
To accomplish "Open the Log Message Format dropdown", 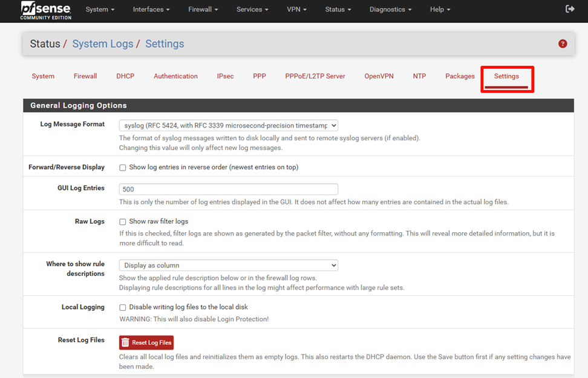I will point(228,125).
